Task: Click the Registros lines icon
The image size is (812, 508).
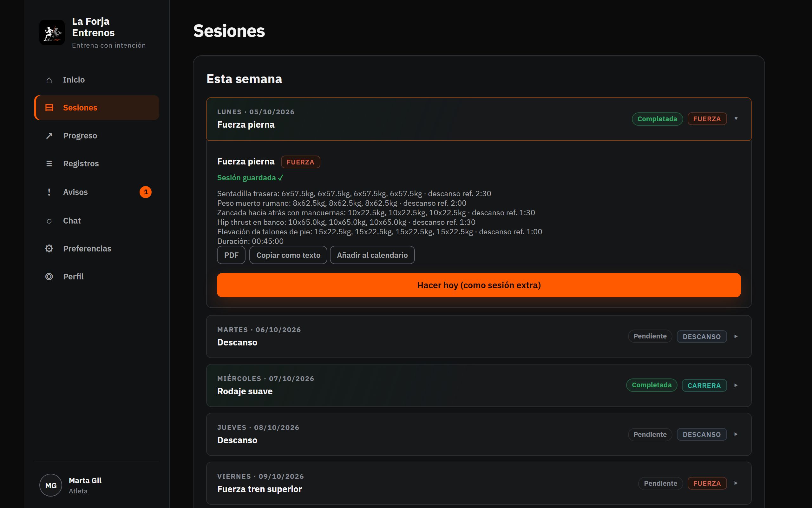Action: pos(49,164)
